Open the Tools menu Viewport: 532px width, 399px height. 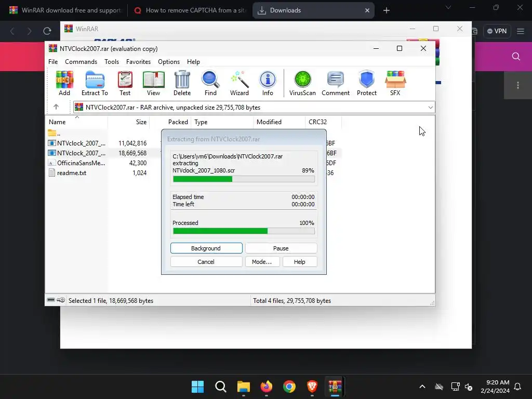112,62
